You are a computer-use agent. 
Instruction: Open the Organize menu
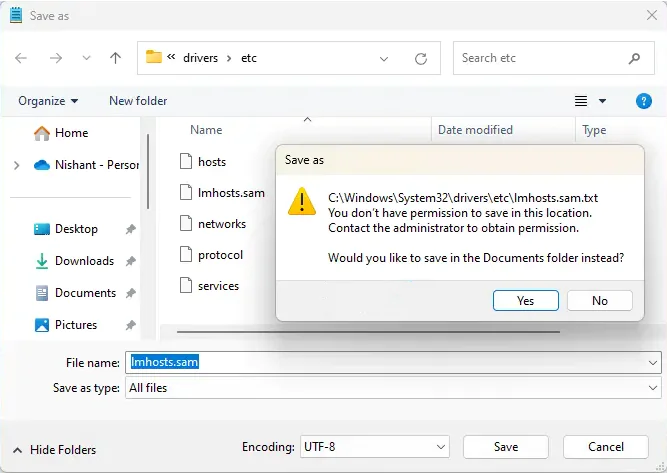[x=48, y=101]
